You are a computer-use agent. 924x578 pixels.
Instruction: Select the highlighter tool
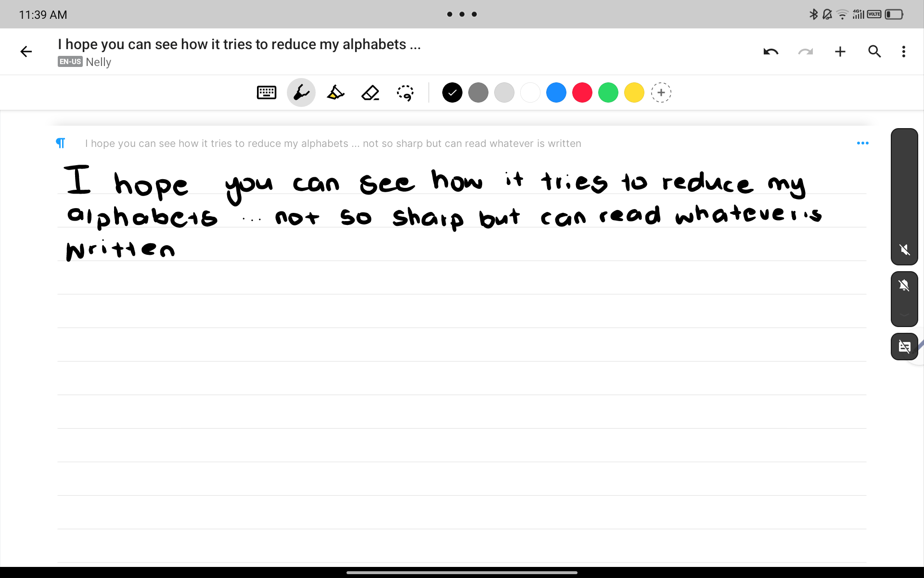335,92
